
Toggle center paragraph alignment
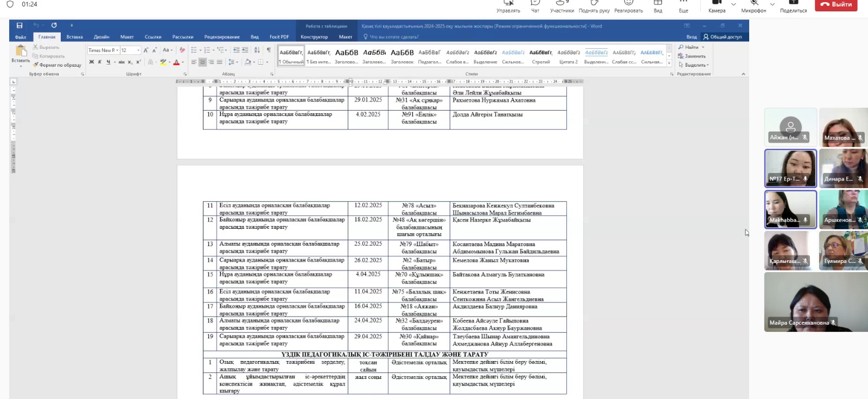(202, 62)
